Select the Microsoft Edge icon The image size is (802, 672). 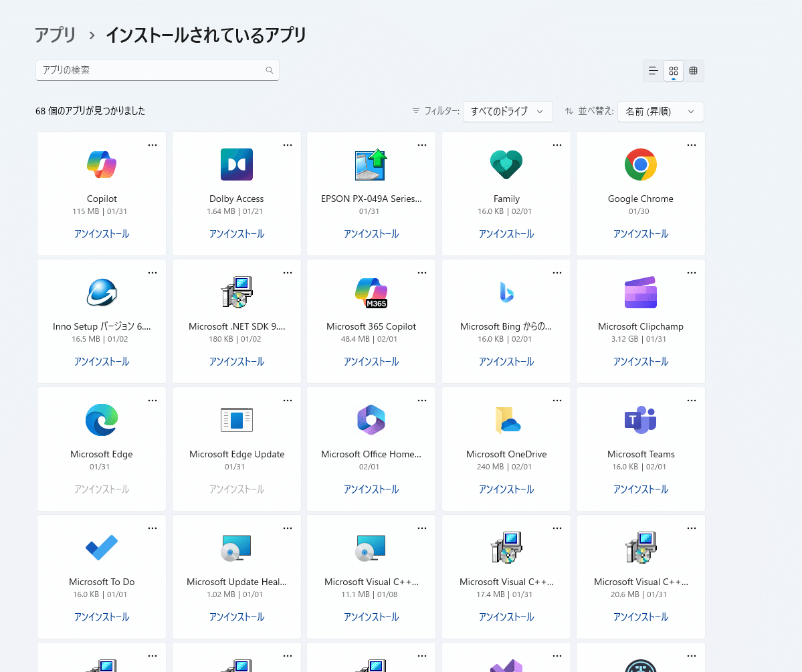(101, 419)
